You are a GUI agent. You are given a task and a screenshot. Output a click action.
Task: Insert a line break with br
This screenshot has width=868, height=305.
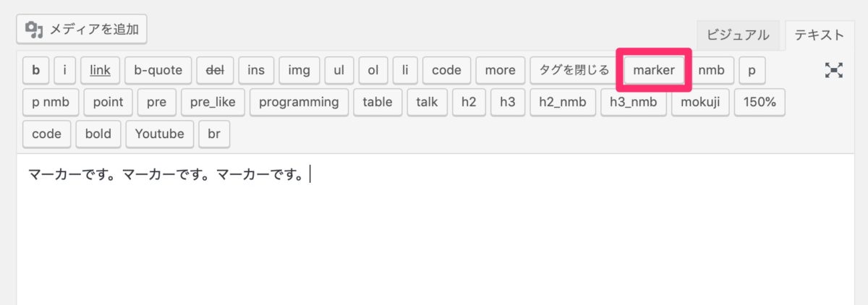tap(214, 134)
